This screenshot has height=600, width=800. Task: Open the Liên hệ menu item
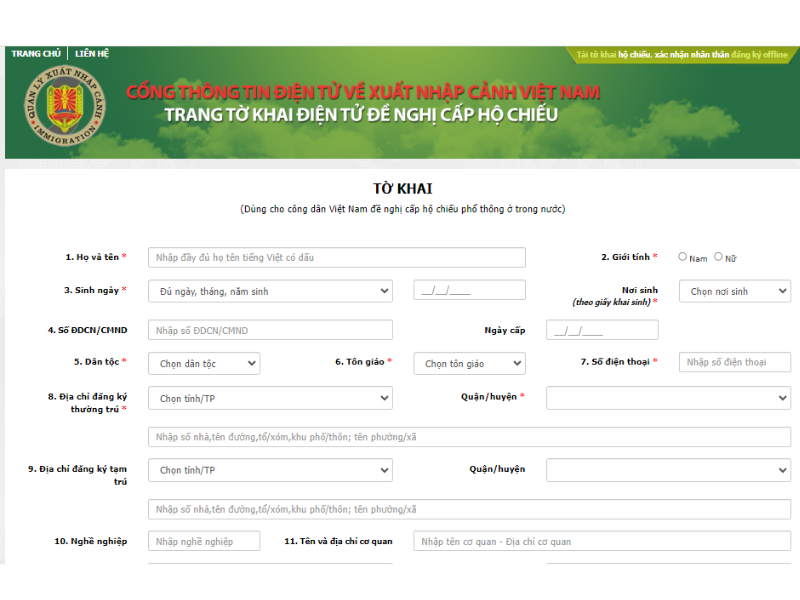click(x=92, y=54)
